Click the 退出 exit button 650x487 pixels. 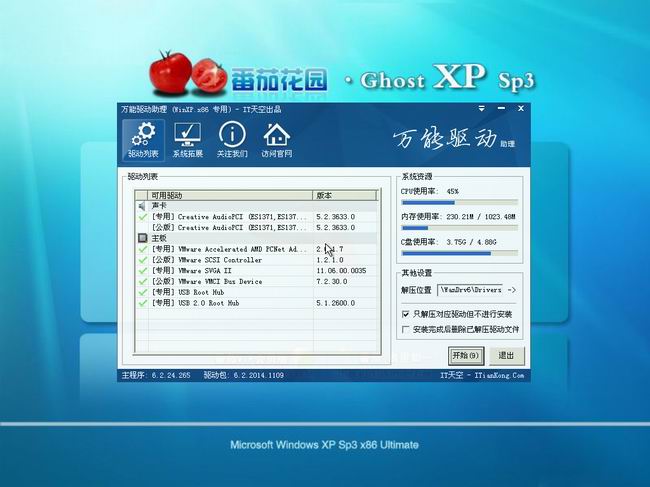coord(506,355)
